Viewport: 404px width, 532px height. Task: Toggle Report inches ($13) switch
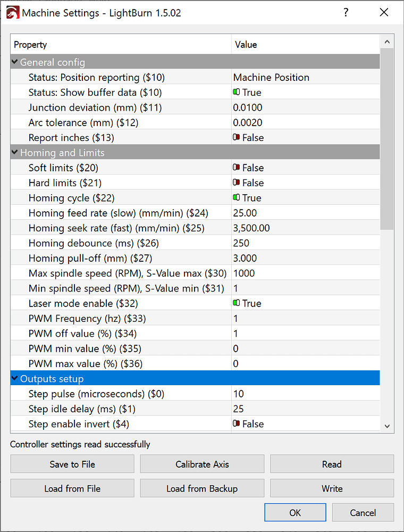coord(236,137)
